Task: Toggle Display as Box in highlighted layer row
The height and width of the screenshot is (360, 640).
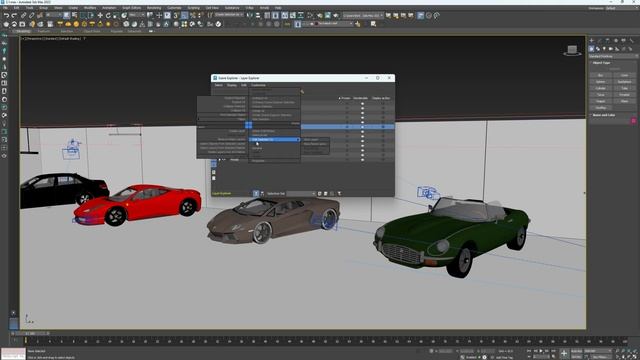Action: [383, 127]
